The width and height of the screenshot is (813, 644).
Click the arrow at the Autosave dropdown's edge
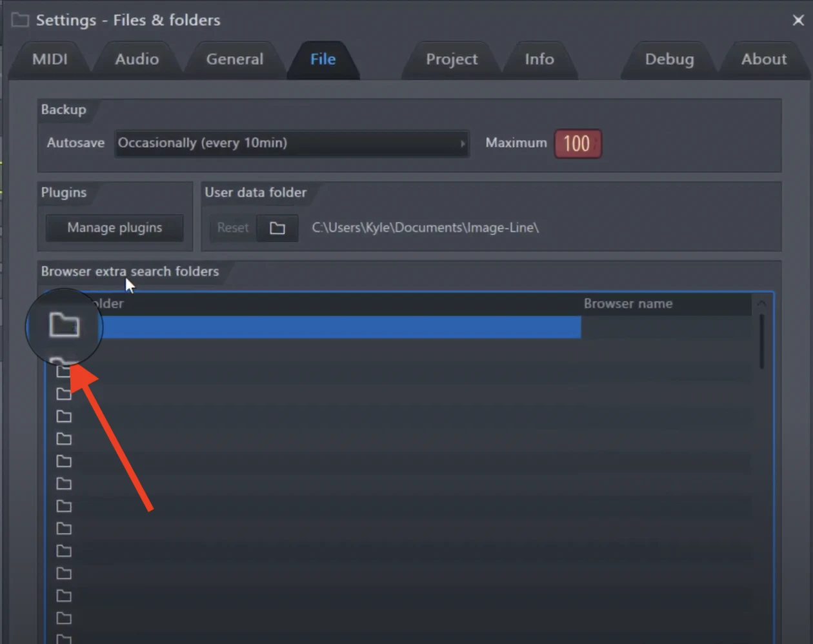coord(462,143)
